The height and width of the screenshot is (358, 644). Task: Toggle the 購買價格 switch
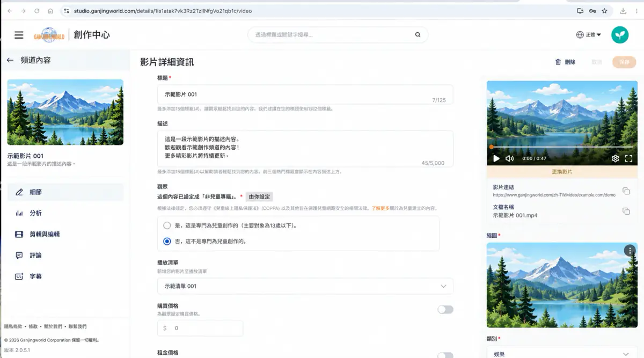point(445,310)
